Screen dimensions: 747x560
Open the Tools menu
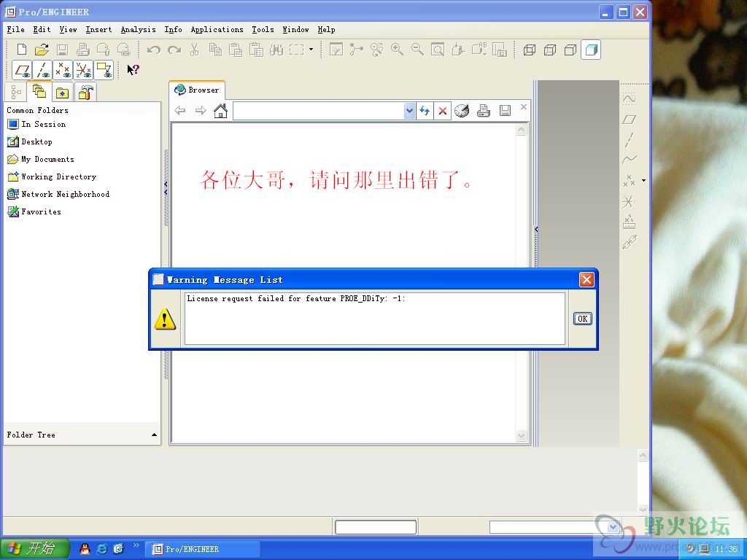(263, 29)
